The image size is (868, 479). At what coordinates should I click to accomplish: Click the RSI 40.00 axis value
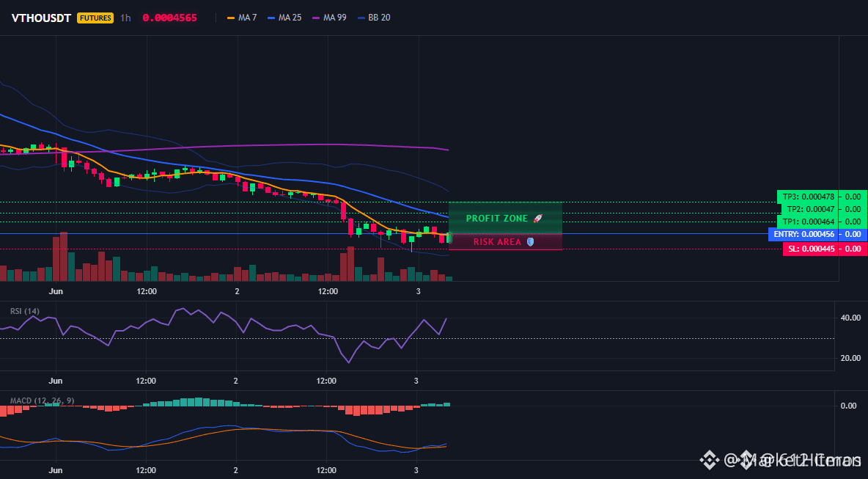(850, 318)
